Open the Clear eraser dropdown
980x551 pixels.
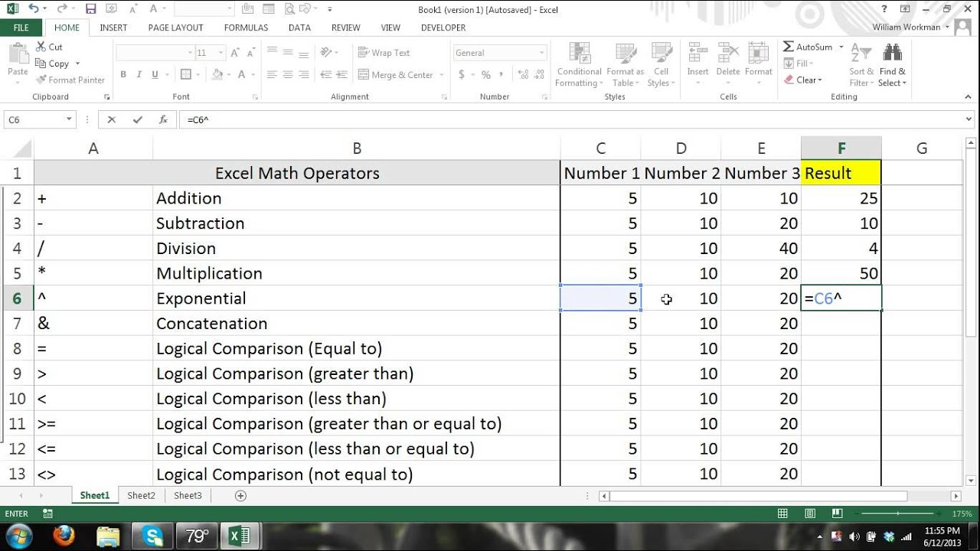(802, 80)
